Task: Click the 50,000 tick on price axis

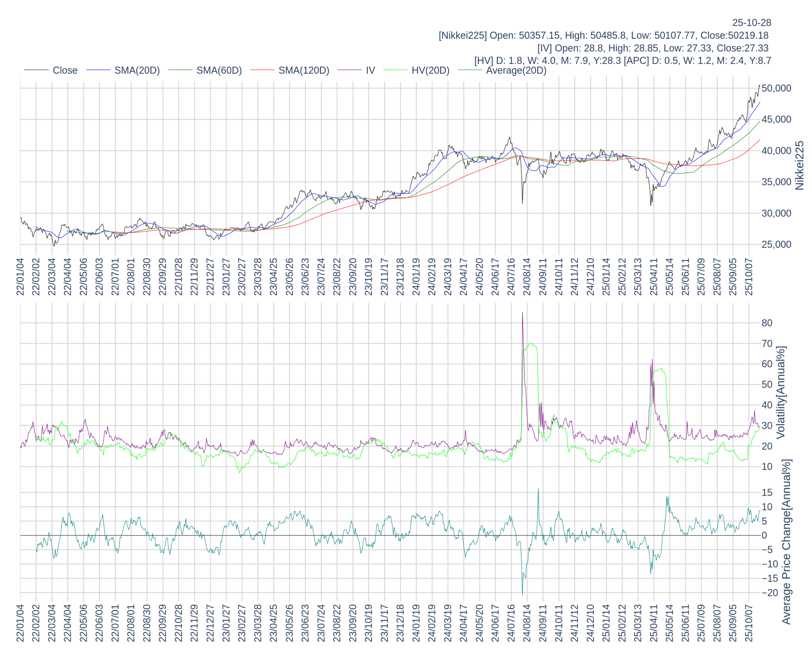Action: pyautogui.click(x=776, y=88)
